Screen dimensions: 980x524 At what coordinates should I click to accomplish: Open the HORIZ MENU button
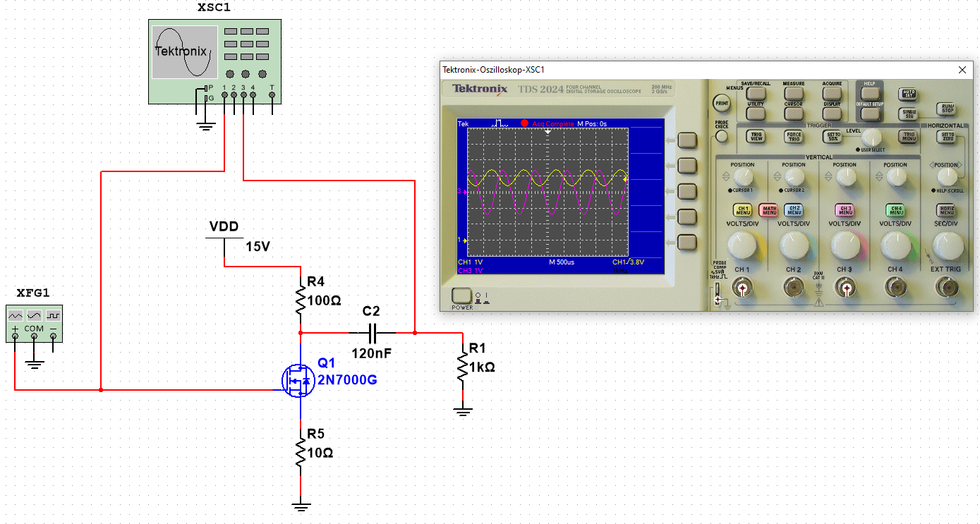point(947,209)
